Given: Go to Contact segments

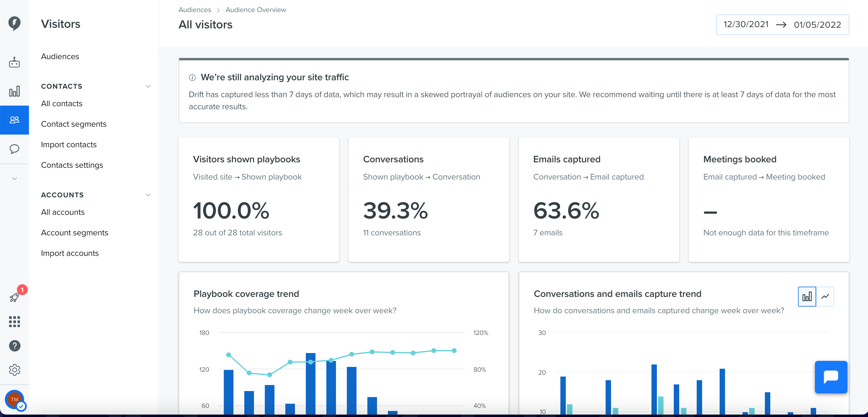Looking at the screenshot, I should coord(74,124).
